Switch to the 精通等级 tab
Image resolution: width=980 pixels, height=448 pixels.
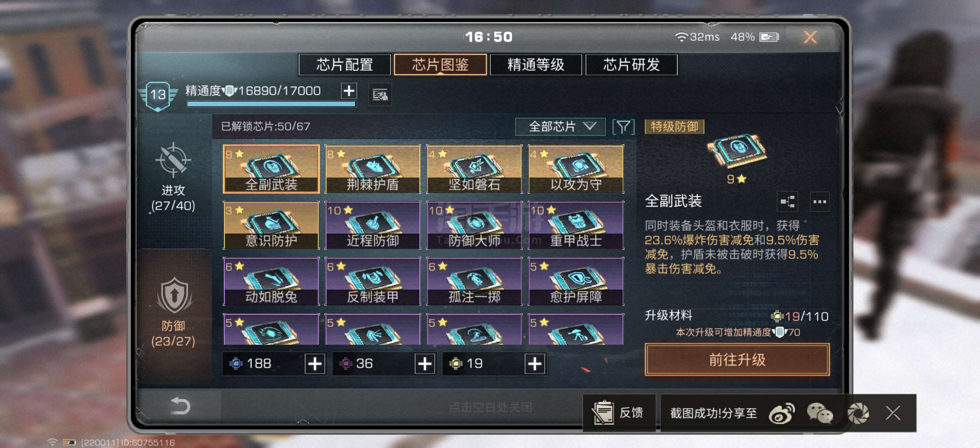[x=536, y=65]
